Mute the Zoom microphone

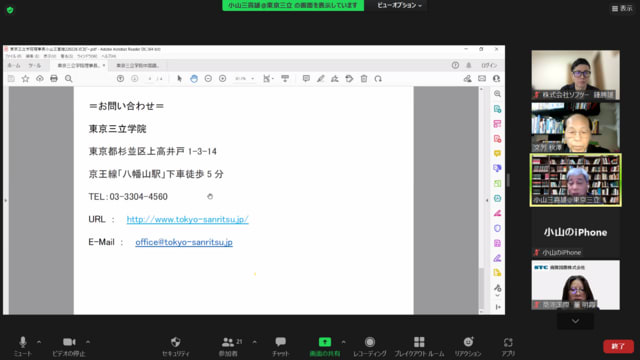(x=22, y=346)
